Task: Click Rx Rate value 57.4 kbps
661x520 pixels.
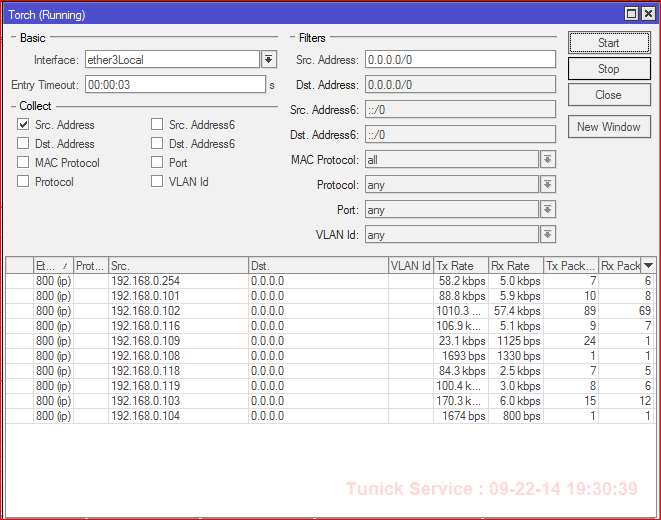Action: pos(517,311)
